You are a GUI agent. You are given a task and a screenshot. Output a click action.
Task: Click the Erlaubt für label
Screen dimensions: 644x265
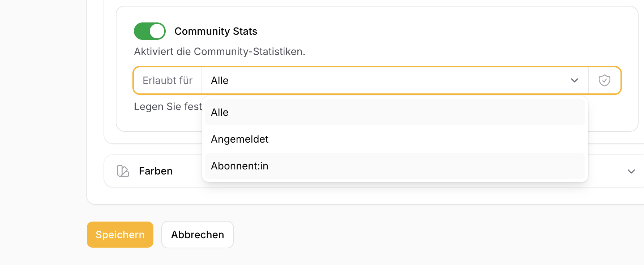pyautogui.click(x=168, y=80)
